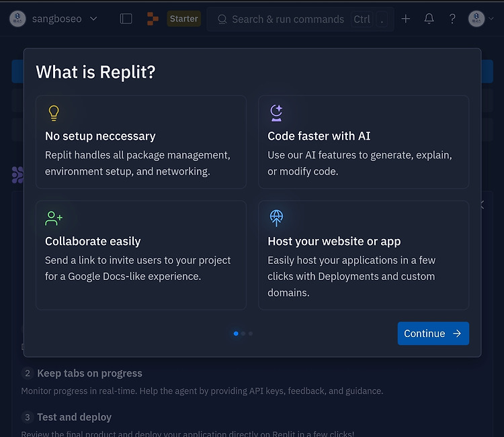Select the Host your website or app card
Image resolution: width=504 pixels, height=437 pixels.
click(364, 255)
